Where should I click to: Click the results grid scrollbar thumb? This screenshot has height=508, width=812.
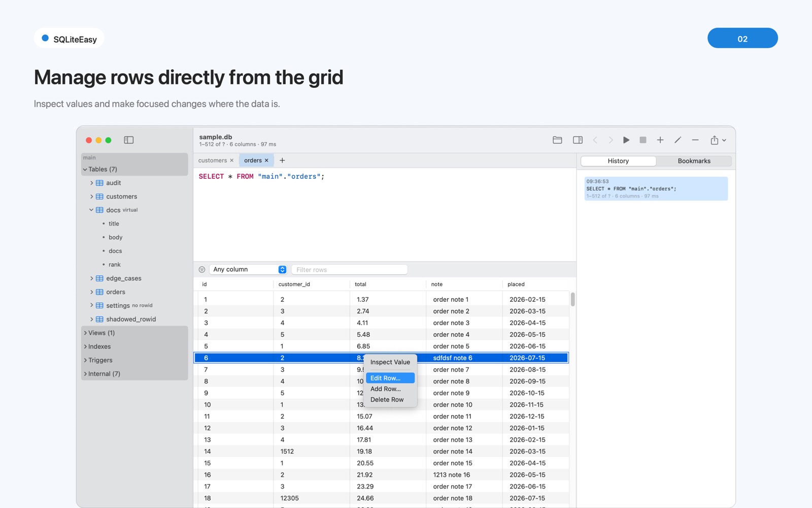click(572, 300)
